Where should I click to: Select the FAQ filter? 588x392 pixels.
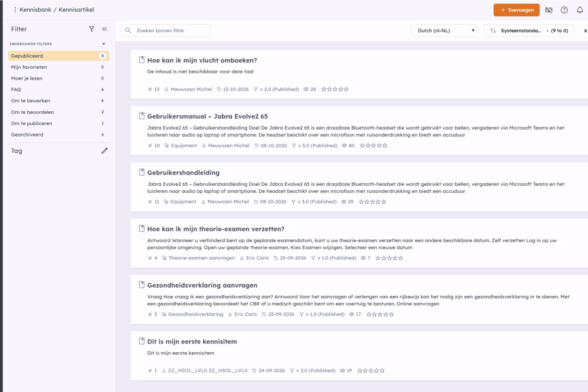59,90
